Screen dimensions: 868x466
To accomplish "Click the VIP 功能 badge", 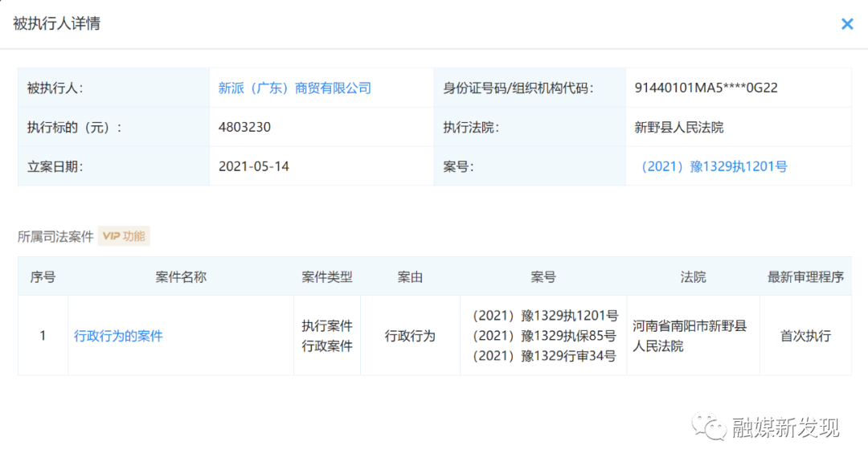I will click(124, 236).
